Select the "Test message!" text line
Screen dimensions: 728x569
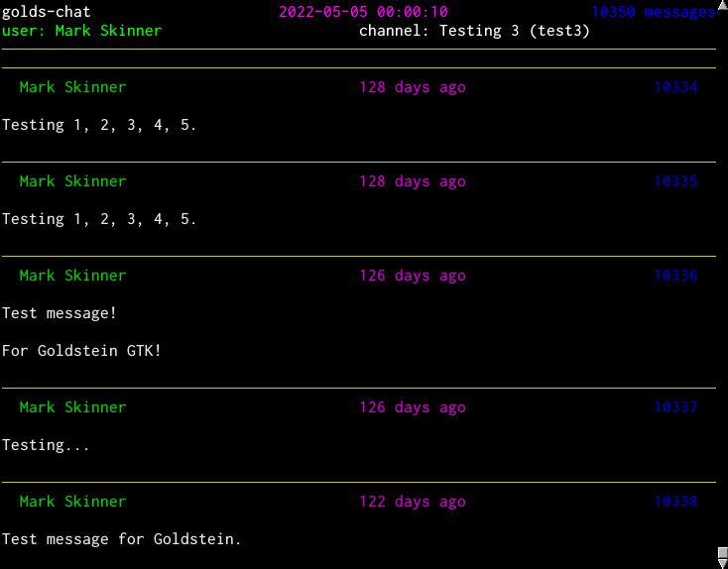point(60,313)
